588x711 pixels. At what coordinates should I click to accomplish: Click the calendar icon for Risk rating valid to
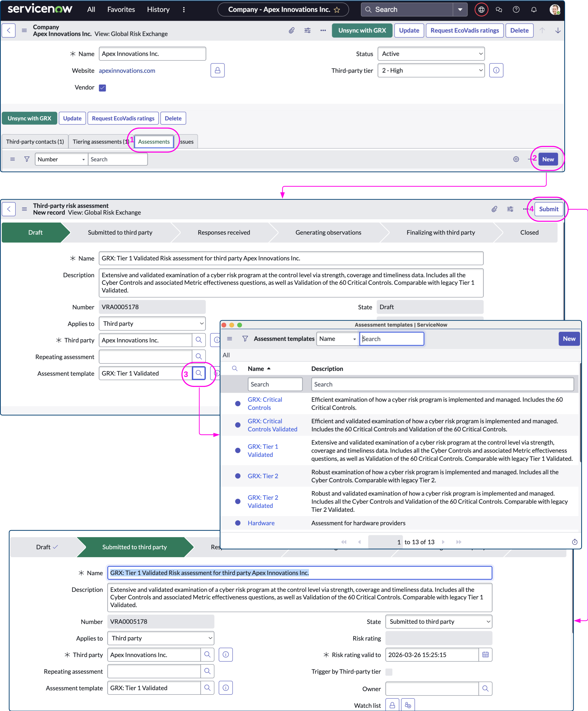485,655
